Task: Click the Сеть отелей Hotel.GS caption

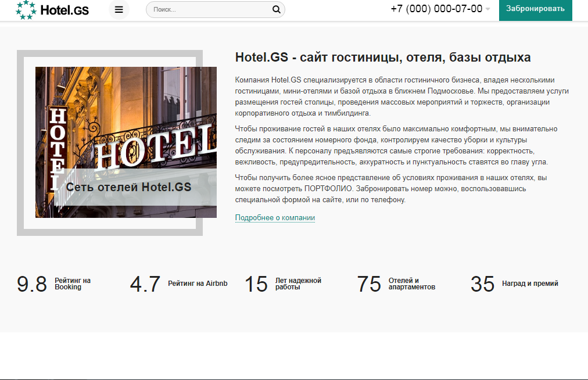Action: point(128,187)
